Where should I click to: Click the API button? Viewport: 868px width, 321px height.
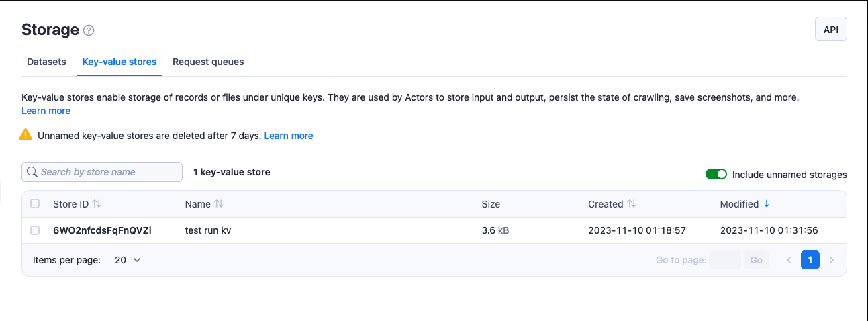[x=830, y=30]
